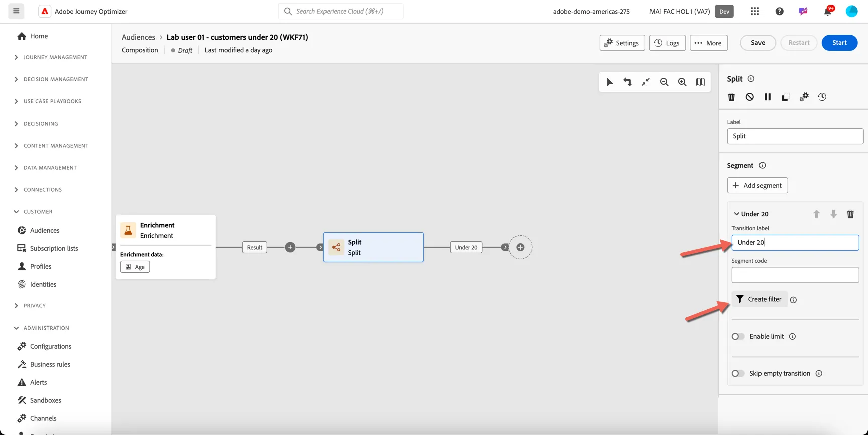
Task: Click the Create filter button
Action: pyautogui.click(x=759, y=299)
